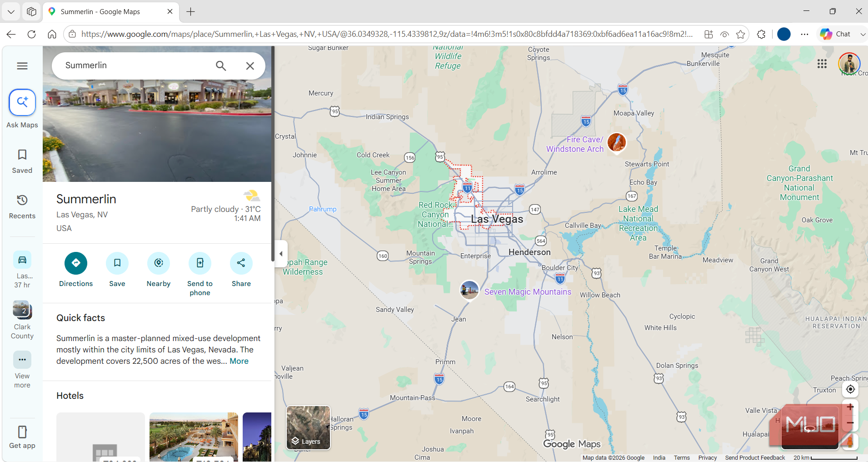Open the hotel card with pool photo
The image size is (868, 462).
point(194,437)
